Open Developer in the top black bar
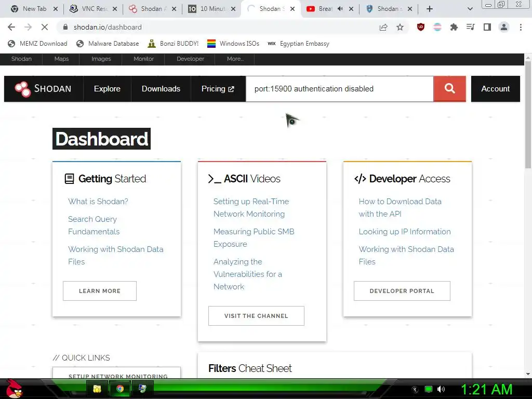The height and width of the screenshot is (399, 532). pyautogui.click(x=190, y=59)
